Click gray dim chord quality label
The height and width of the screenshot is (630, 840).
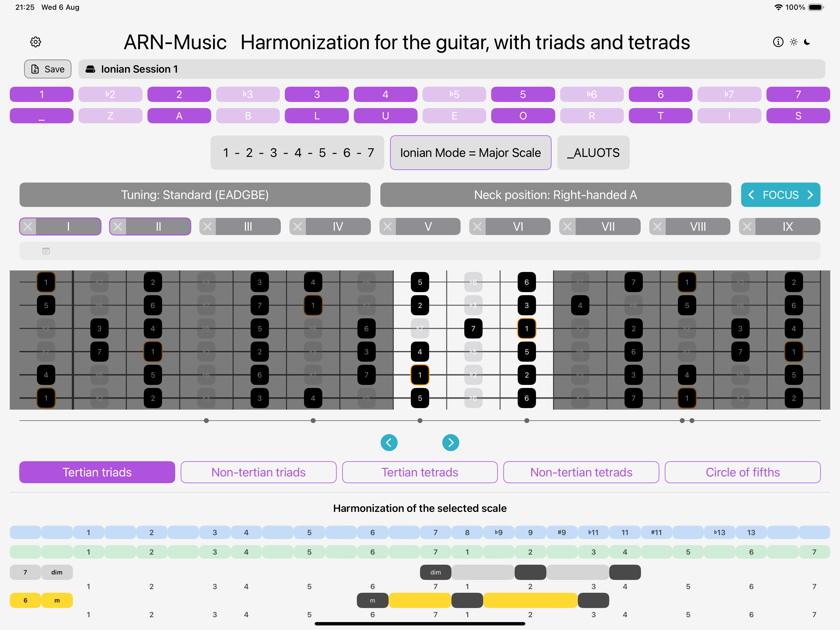click(x=57, y=572)
